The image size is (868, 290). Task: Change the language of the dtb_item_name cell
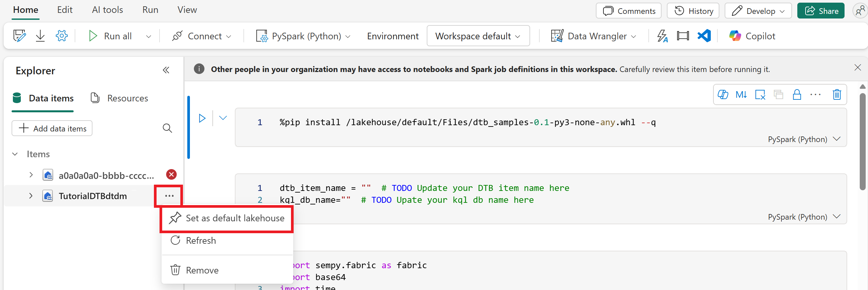(804, 217)
